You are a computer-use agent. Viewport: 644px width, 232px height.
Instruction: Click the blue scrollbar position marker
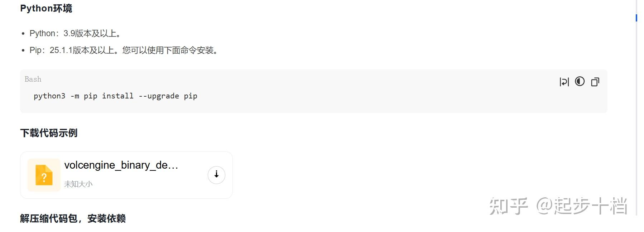[636, 18]
